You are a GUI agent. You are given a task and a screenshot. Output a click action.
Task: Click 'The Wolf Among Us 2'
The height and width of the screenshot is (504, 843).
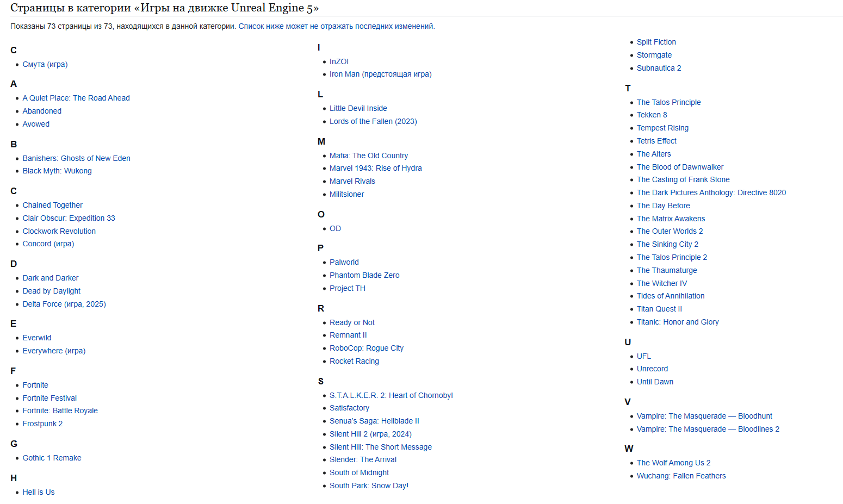point(673,463)
